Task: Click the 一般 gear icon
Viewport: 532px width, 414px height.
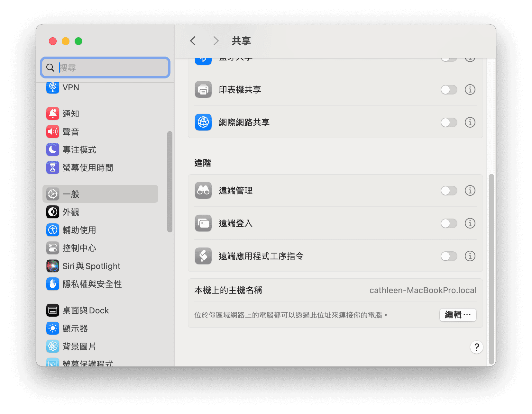Action: pyautogui.click(x=53, y=194)
